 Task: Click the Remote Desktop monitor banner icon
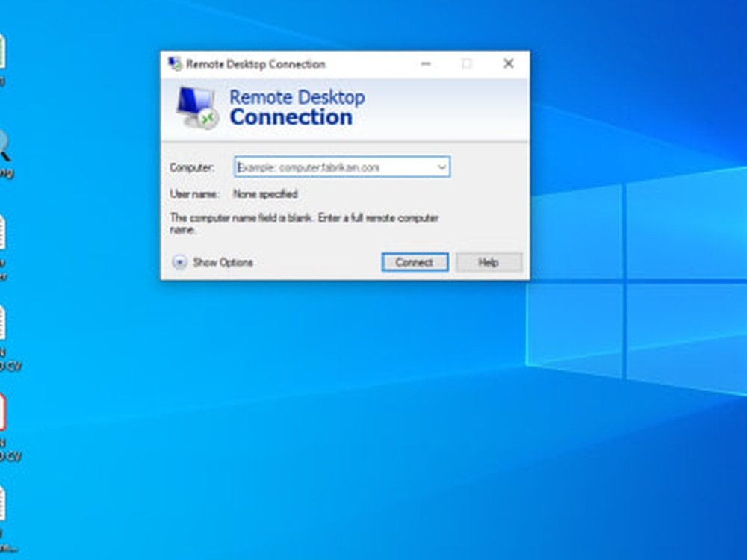coord(198,108)
